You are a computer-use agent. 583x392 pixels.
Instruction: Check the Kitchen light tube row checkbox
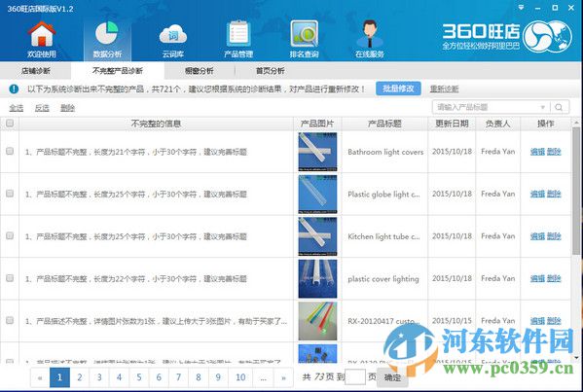(x=10, y=235)
